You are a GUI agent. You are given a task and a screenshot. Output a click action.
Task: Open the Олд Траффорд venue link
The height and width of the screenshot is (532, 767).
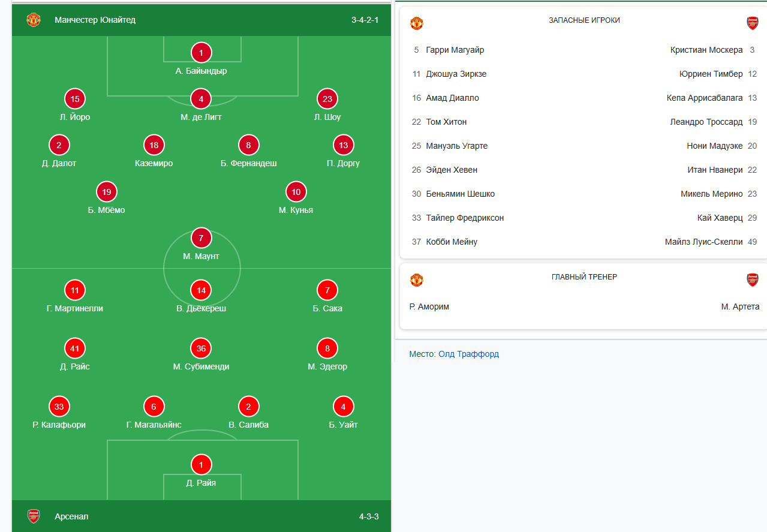point(468,354)
